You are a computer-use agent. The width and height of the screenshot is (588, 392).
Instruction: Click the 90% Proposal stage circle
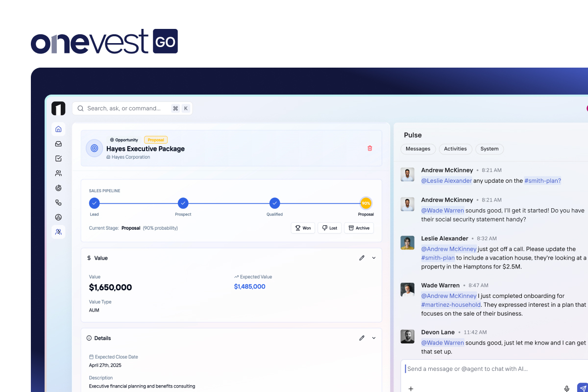tap(366, 203)
